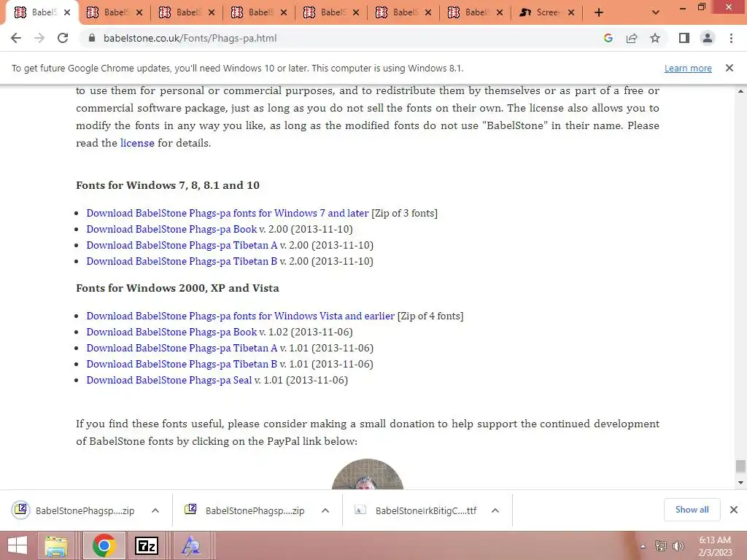Switch to the fifth BabelStone tab
This screenshot has width=747, height=560.
pos(331,12)
